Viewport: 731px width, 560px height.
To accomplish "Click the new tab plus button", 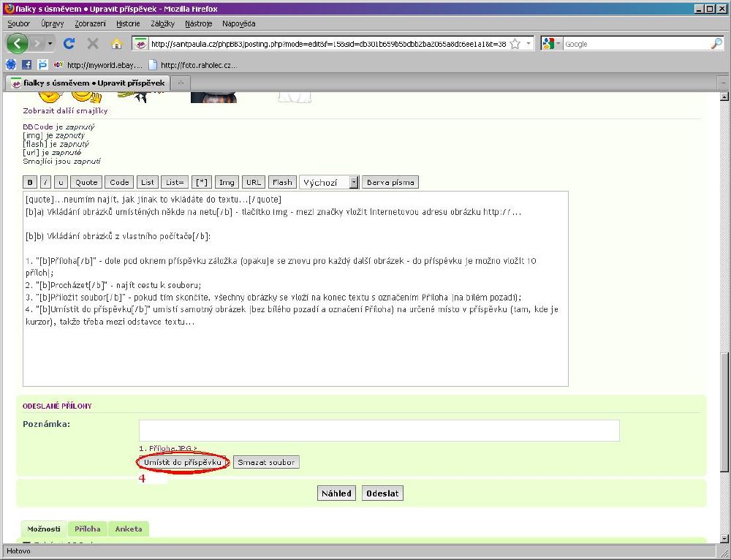I will coord(181,83).
